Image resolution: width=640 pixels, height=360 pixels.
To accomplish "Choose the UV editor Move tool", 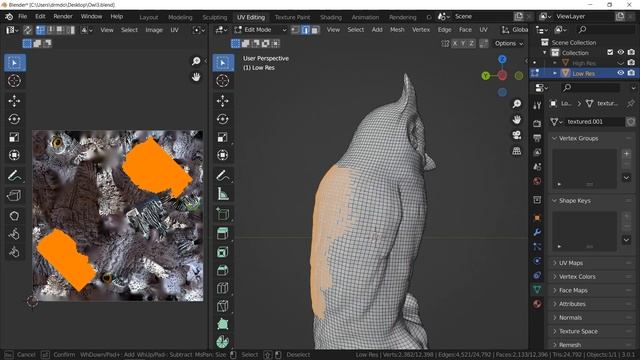I will [15, 101].
